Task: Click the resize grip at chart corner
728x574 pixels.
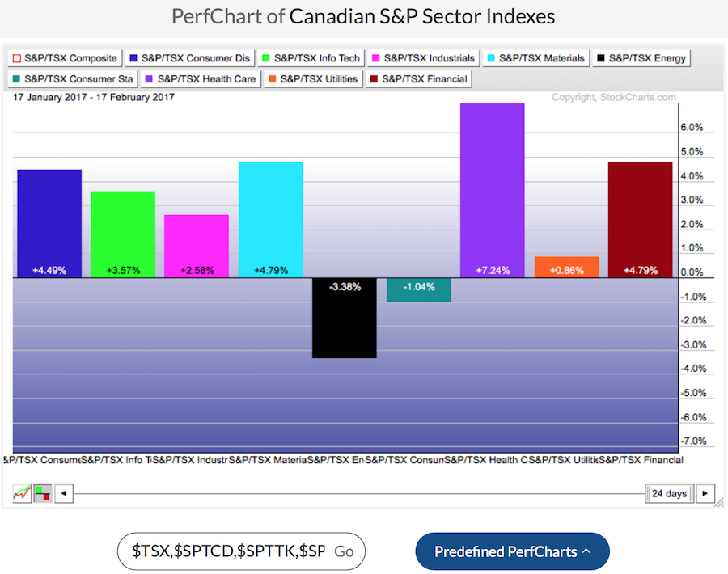Action: 718,502
